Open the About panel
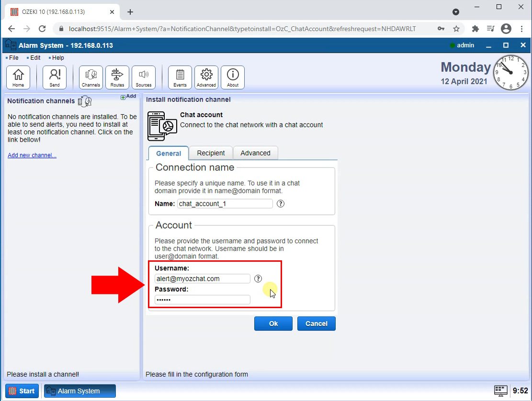 tap(232, 77)
